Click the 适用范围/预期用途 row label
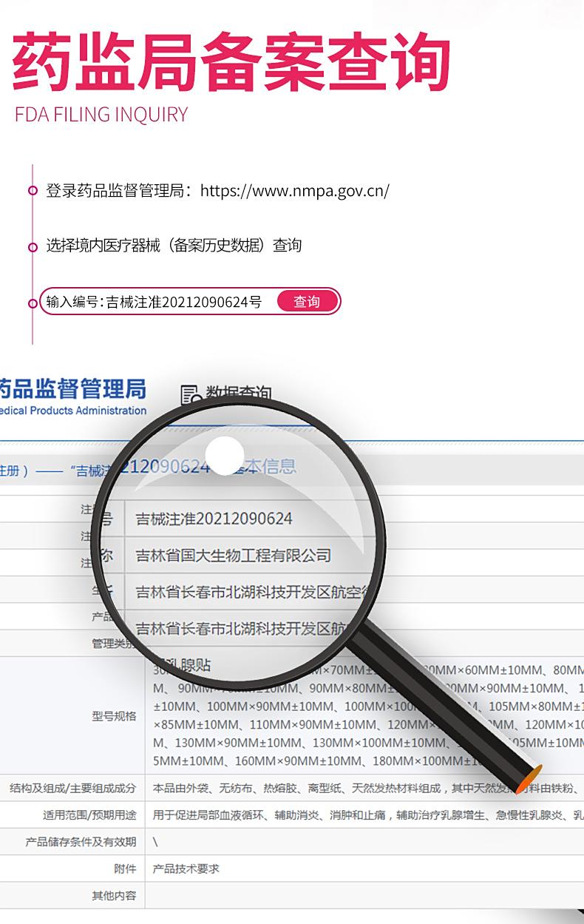The image size is (584, 924). tap(89, 815)
